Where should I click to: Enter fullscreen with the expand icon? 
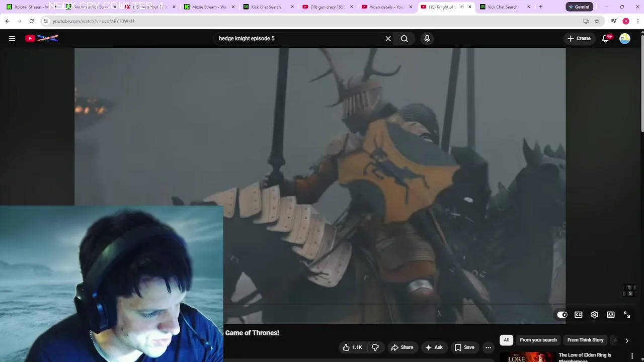click(x=627, y=315)
